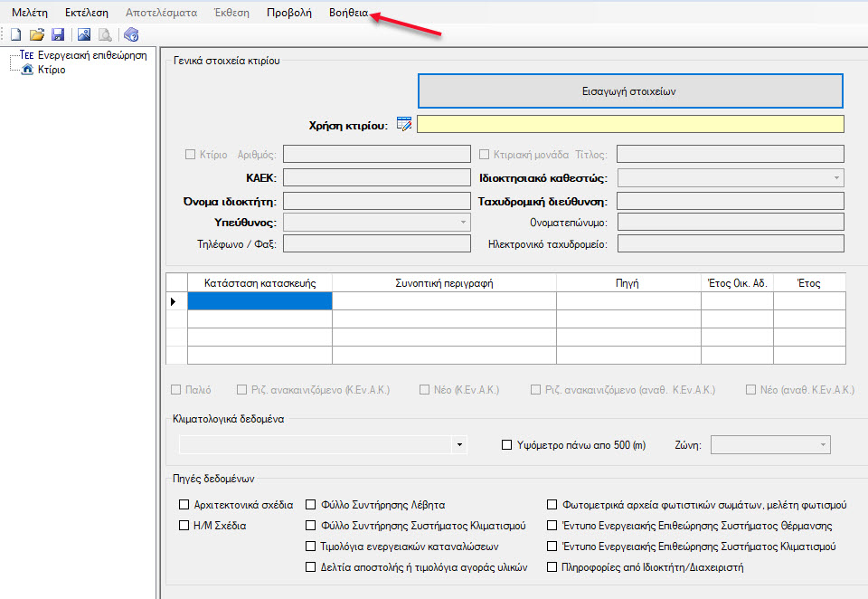Tick the Κτιριακή μονάδα checkbox

point(485,155)
